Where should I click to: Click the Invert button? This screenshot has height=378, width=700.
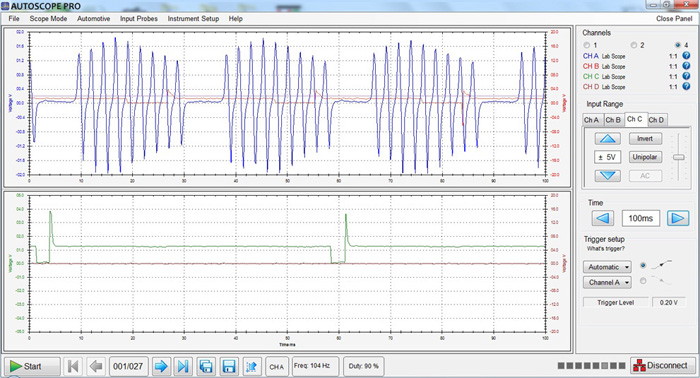pyautogui.click(x=645, y=139)
